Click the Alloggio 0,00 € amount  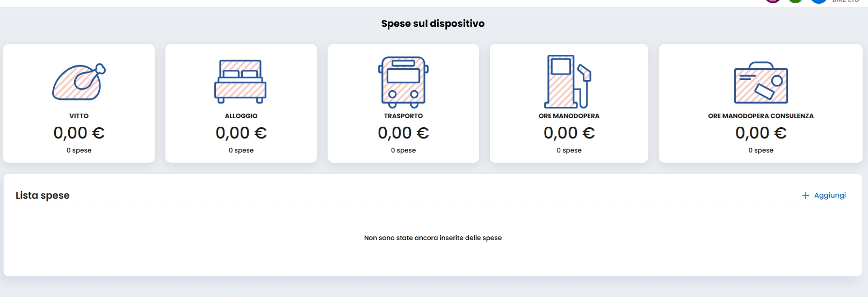(x=241, y=133)
